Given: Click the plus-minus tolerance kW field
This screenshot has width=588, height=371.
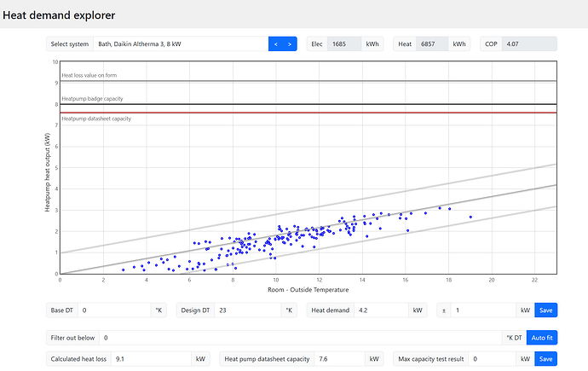Looking at the screenshot, I should 483,310.
